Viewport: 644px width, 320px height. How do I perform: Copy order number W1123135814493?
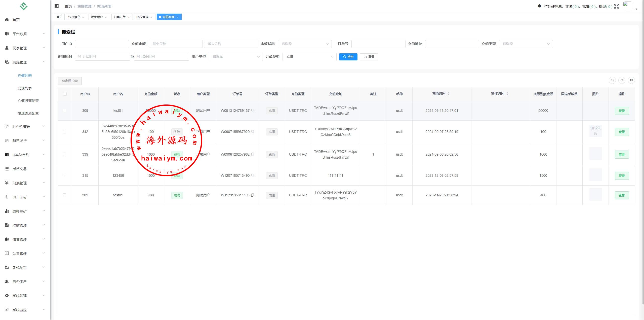(253, 195)
